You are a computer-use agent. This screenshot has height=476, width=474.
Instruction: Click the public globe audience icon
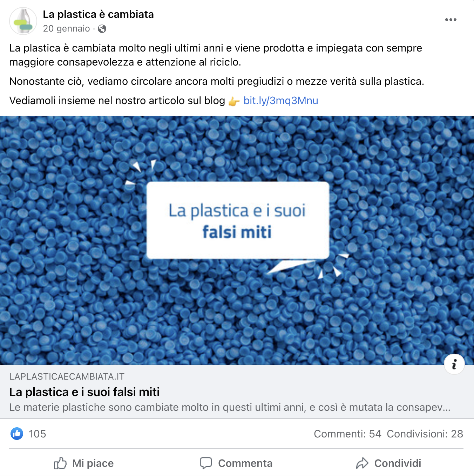(102, 29)
